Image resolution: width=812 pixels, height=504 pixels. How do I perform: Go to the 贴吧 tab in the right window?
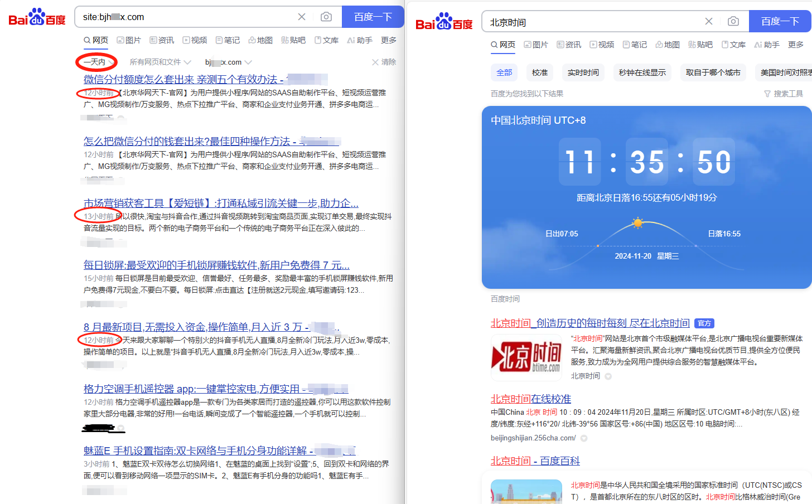[x=700, y=45]
